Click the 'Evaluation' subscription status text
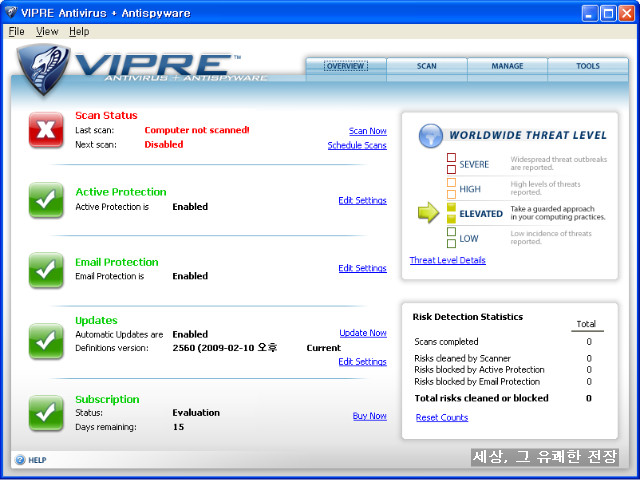The height and width of the screenshot is (480, 640). [x=196, y=413]
